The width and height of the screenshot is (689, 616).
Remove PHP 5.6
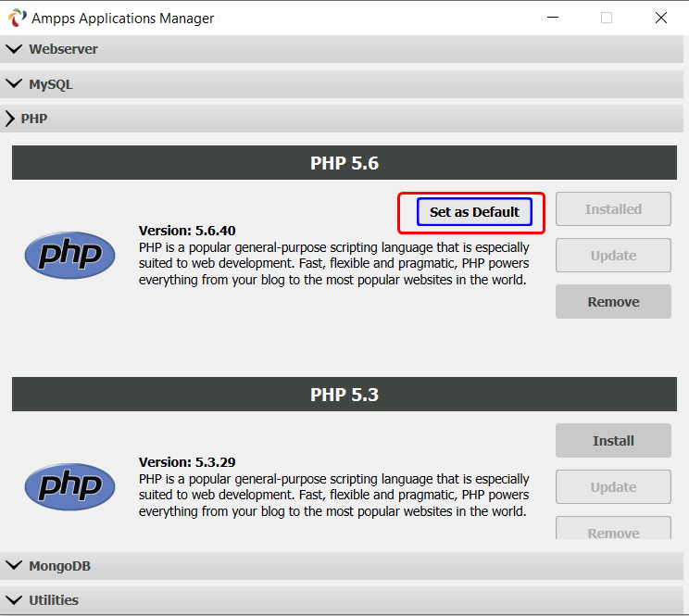pos(613,302)
